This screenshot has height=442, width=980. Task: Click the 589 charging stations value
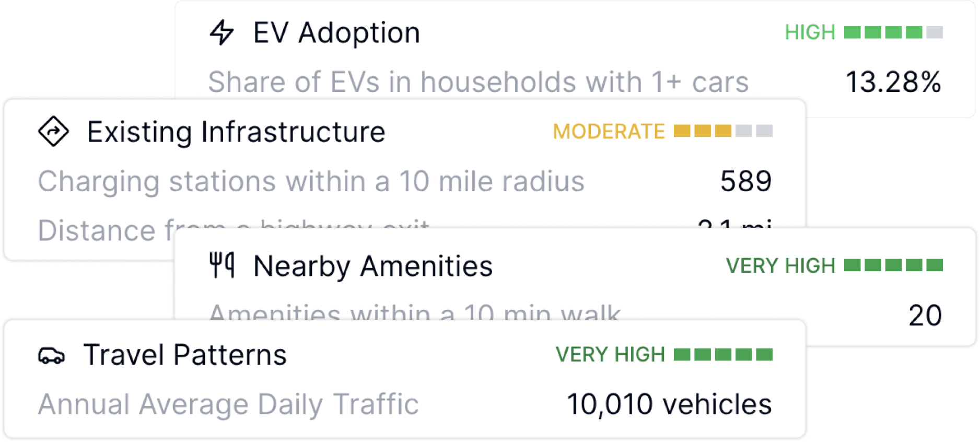[x=745, y=181]
